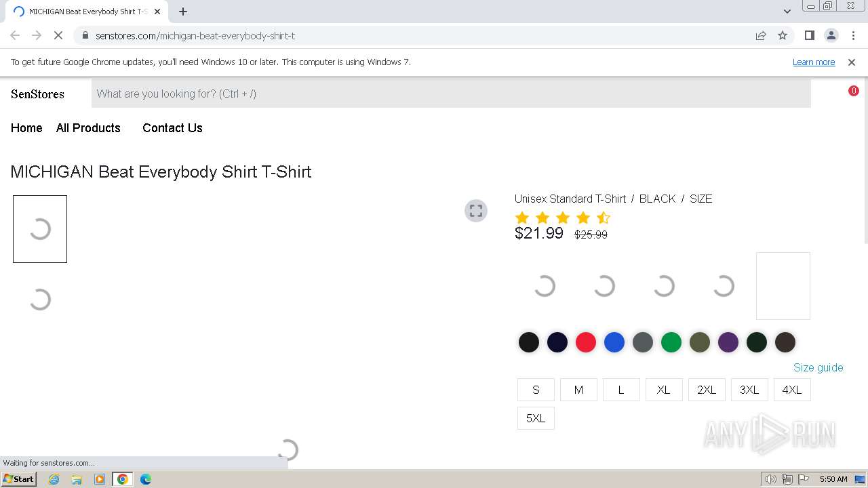Click the crossed-out $25.99 price
The image size is (868, 488).
coord(591,235)
